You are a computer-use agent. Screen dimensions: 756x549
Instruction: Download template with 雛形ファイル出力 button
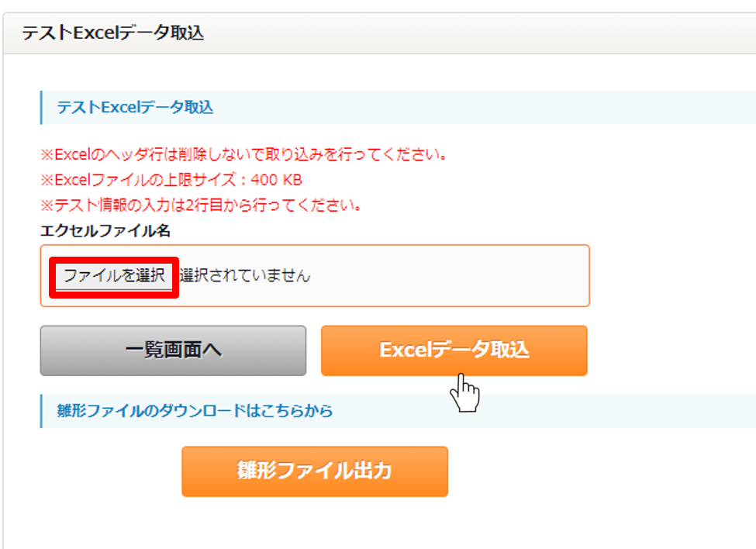pos(315,471)
